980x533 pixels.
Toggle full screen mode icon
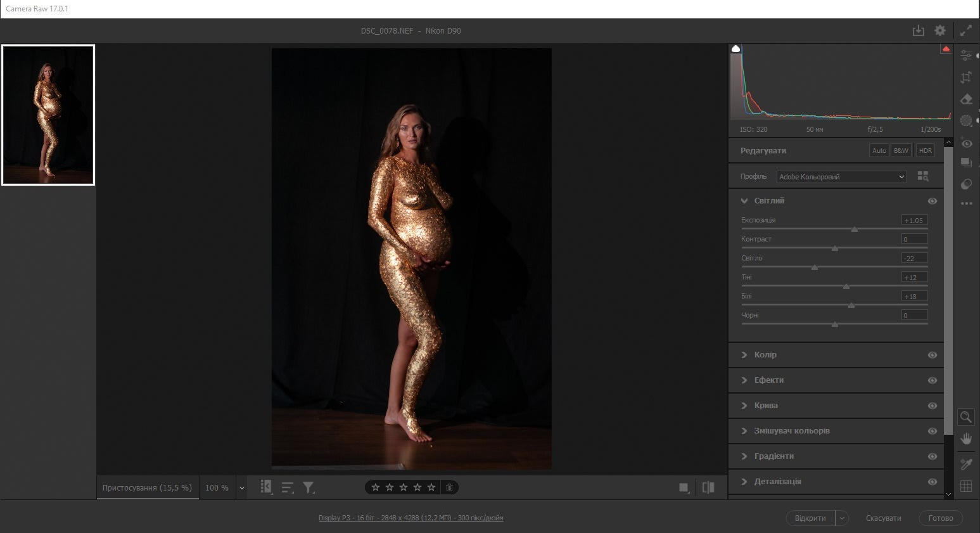click(966, 30)
